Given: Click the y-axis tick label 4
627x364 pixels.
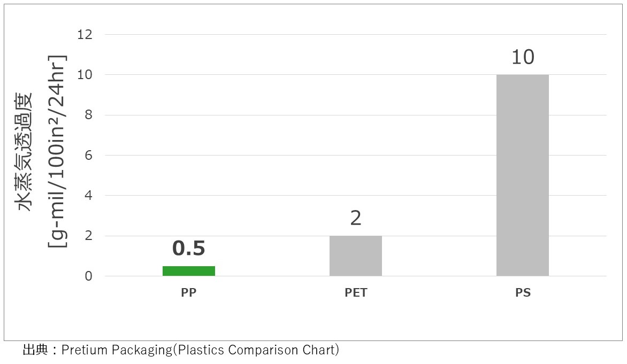Looking at the screenshot, I should 88,196.
